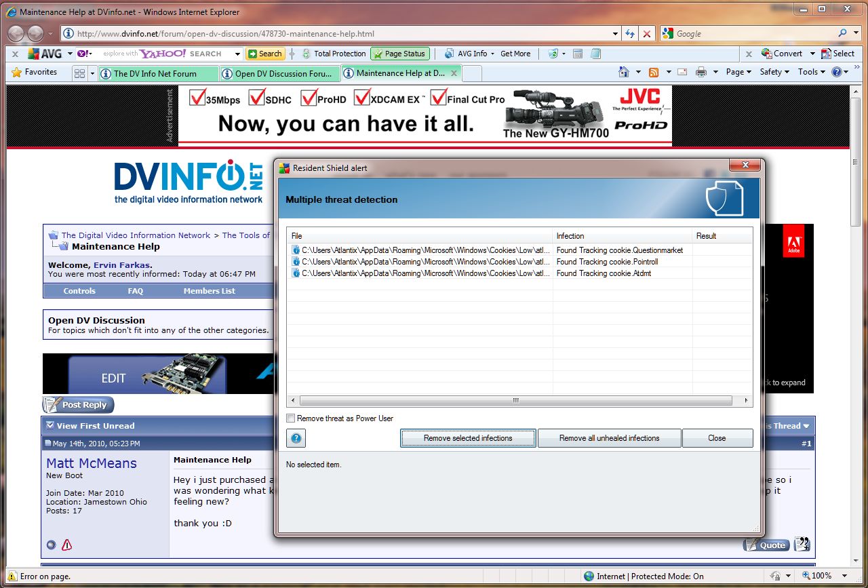Viewport: 868px width, 588px height.
Task: Click the threat list horizontal scrollbar
Action: click(515, 401)
